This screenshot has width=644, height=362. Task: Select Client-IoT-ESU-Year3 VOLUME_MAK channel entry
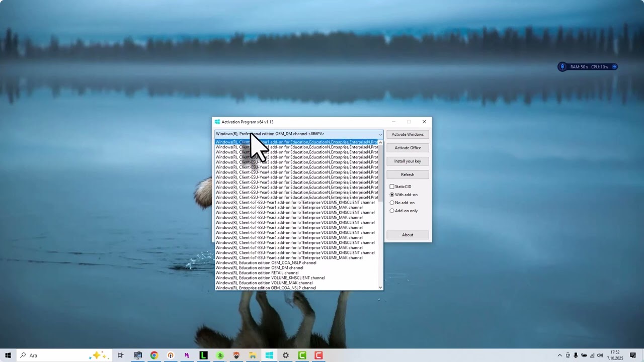(x=296, y=228)
